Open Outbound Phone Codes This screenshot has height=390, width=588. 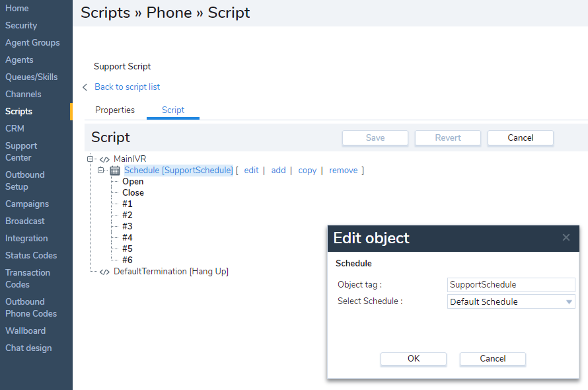click(x=31, y=307)
